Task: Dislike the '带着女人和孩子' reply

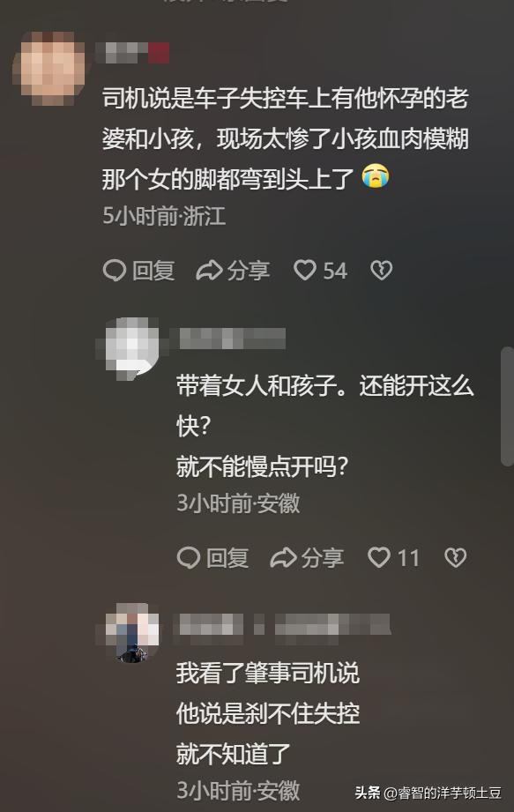Action: pos(456,558)
